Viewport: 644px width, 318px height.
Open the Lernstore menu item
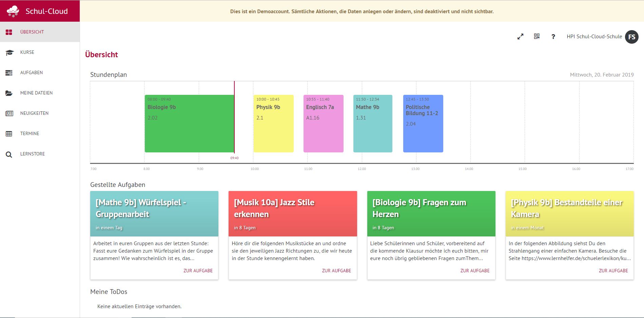tap(33, 154)
